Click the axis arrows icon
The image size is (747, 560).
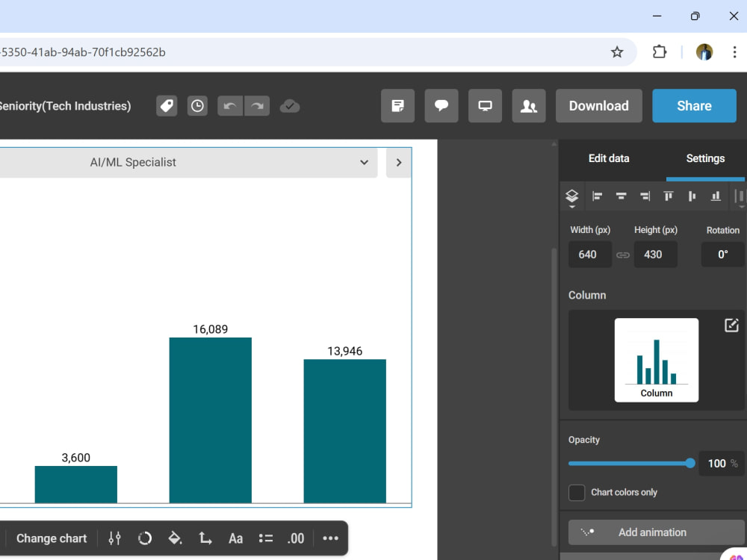click(x=205, y=538)
